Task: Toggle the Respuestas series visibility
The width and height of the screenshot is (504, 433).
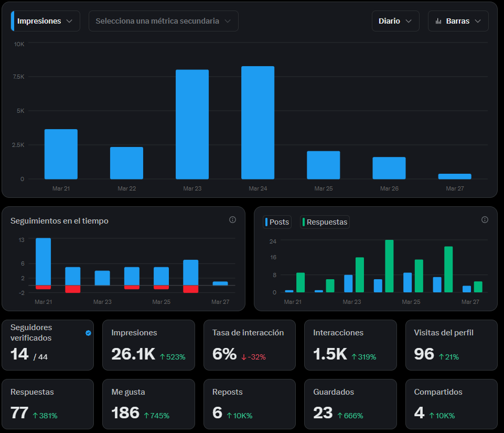Action: pos(325,221)
